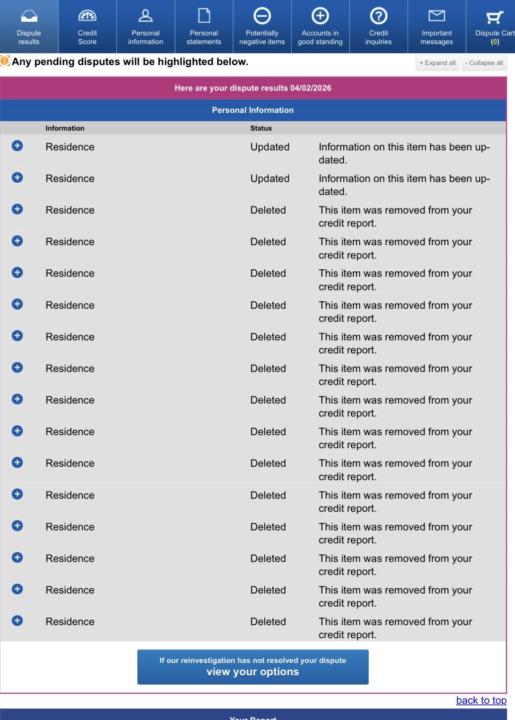View Accounts in good standing plus icon
This screenshot has height=720, width=515.
pos(320,16)
